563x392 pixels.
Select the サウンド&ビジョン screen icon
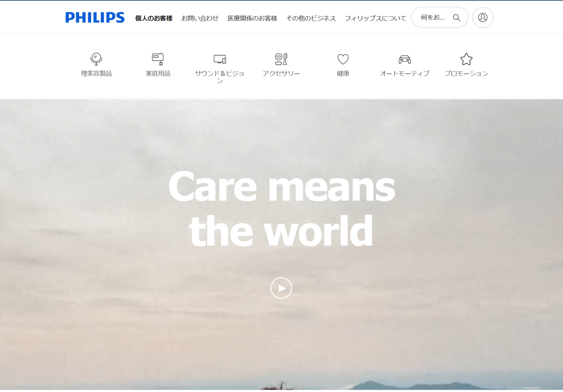coord(220,59)
